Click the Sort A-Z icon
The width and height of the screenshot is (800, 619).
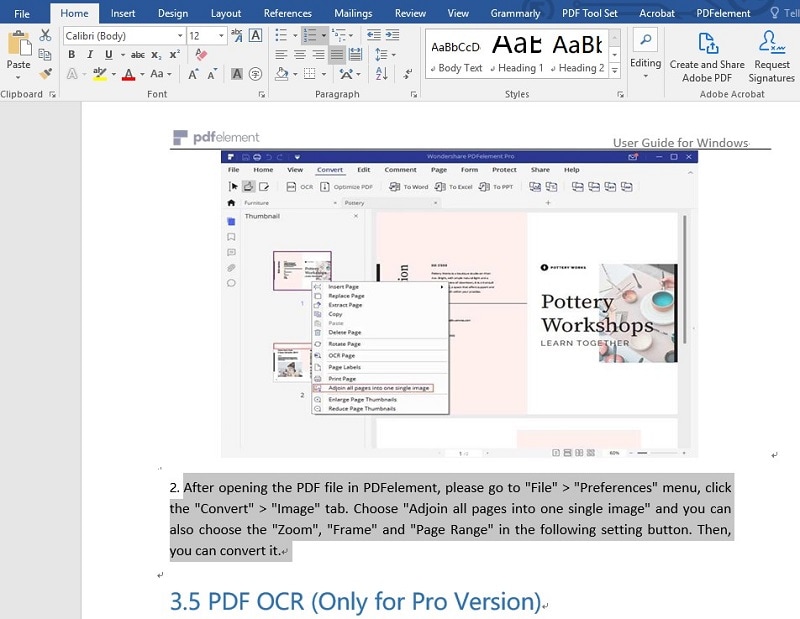pyautogui.click(x=382, y=74)
